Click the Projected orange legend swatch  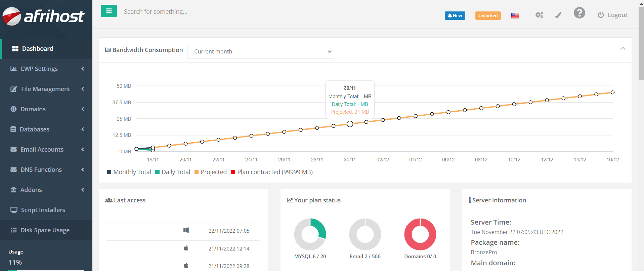coord(197,172)
